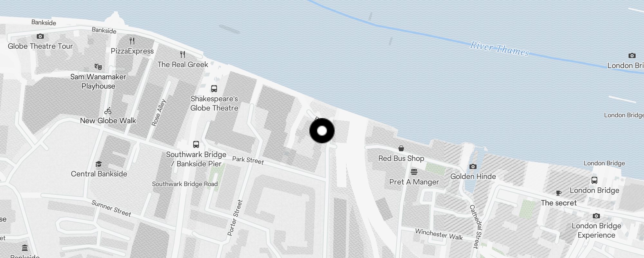Click the Globe Theatre Tour camera icon
This screenshot has height=258, width=644.
pos(40,36)
